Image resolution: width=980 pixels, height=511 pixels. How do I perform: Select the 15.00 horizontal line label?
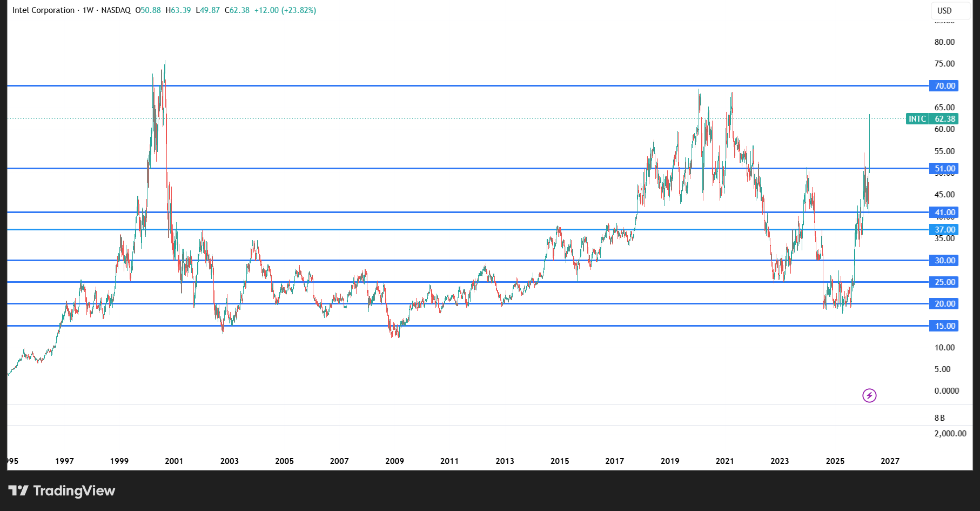944,326
